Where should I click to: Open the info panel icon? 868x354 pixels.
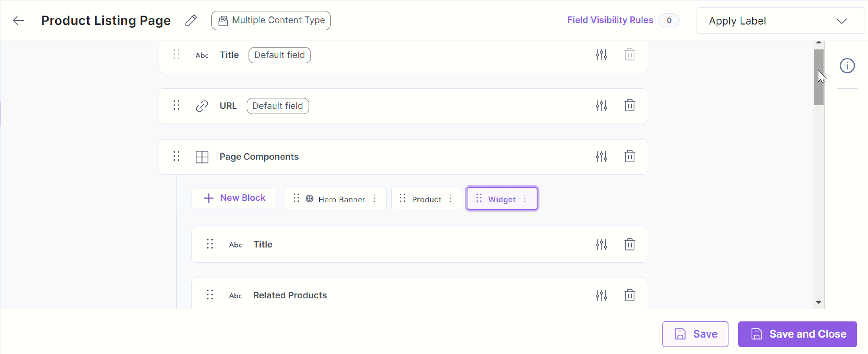(847, 66)
